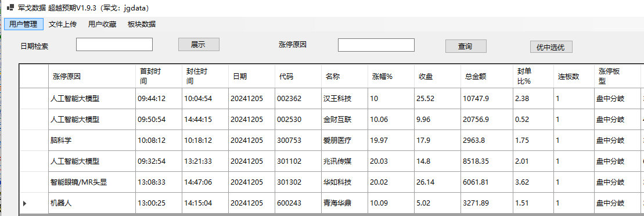Click the 20.03 gain percentage cell
Image resolution: width=644 pixels, height=216 pixels.
pyautogui.click(x=391, y=161)
